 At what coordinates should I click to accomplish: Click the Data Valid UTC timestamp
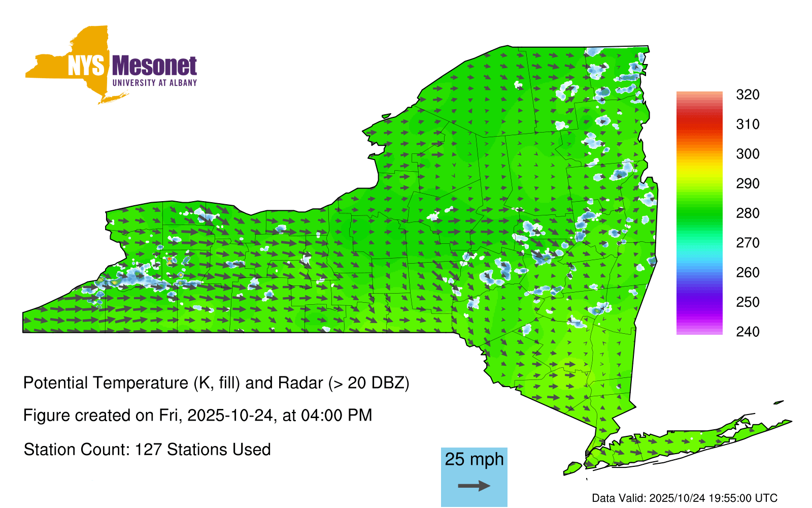pos(685,498)
